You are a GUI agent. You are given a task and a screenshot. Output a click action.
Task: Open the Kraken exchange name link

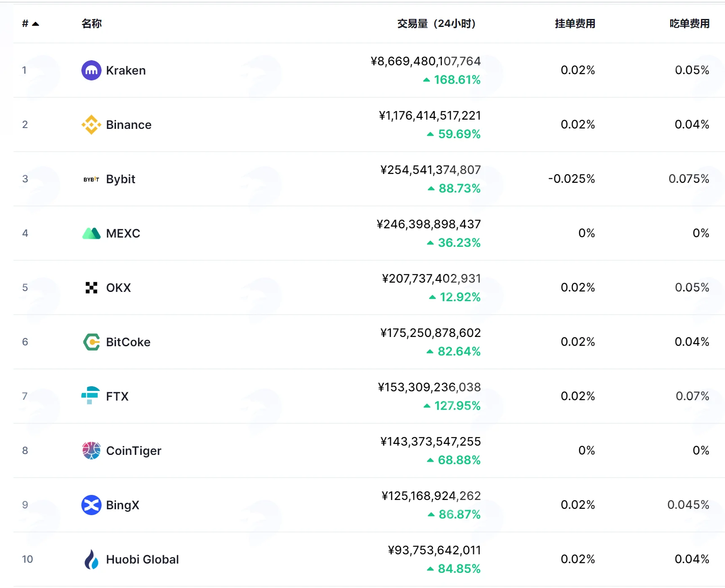click(x=126, y=70)
